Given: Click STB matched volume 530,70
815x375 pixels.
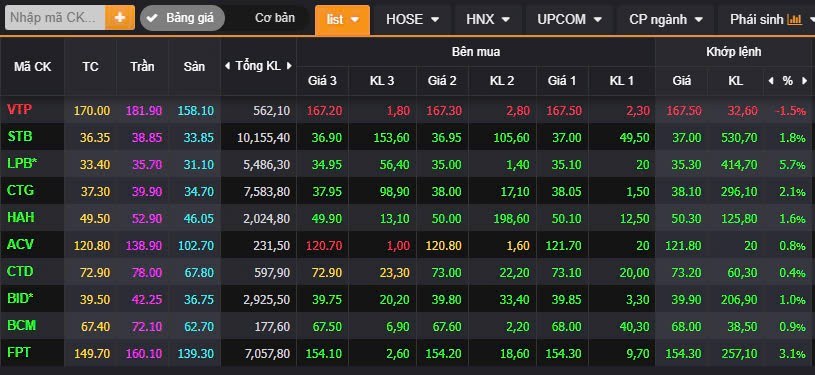Looking at the screenshot, I should pos(739,138).
